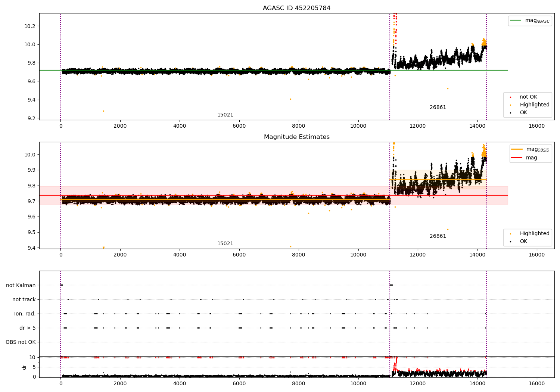This screenshot has height=392, width=560.
Task: Click the 9.4 magnitude outlier point near 7700
Action: pyautogui.click(x=290, y=99)
